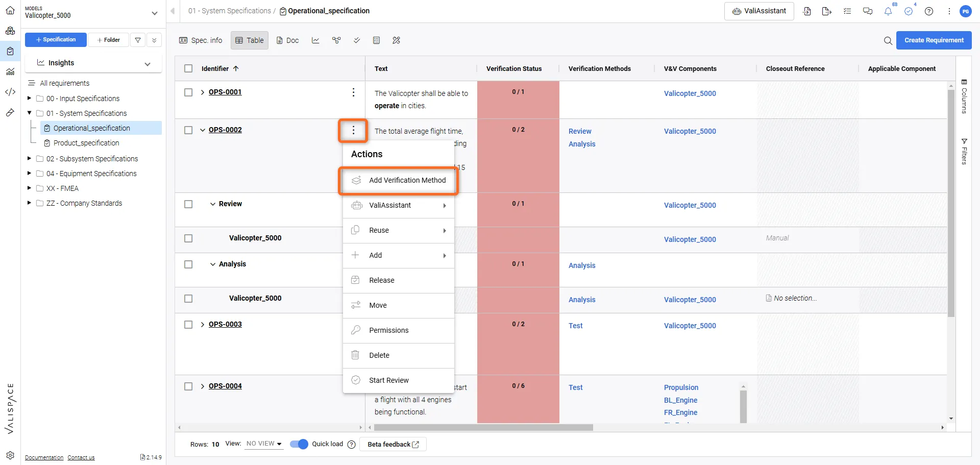Toggle the select-all header checkbox
Viewport: 980px width, 465px height.
188,68
